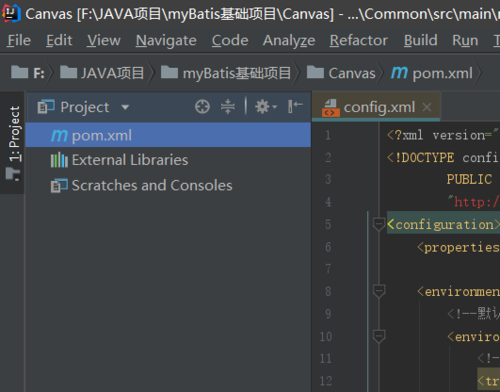The image size is (500, 392).
Task: Open the Run menu
Action: pos(465,41)
